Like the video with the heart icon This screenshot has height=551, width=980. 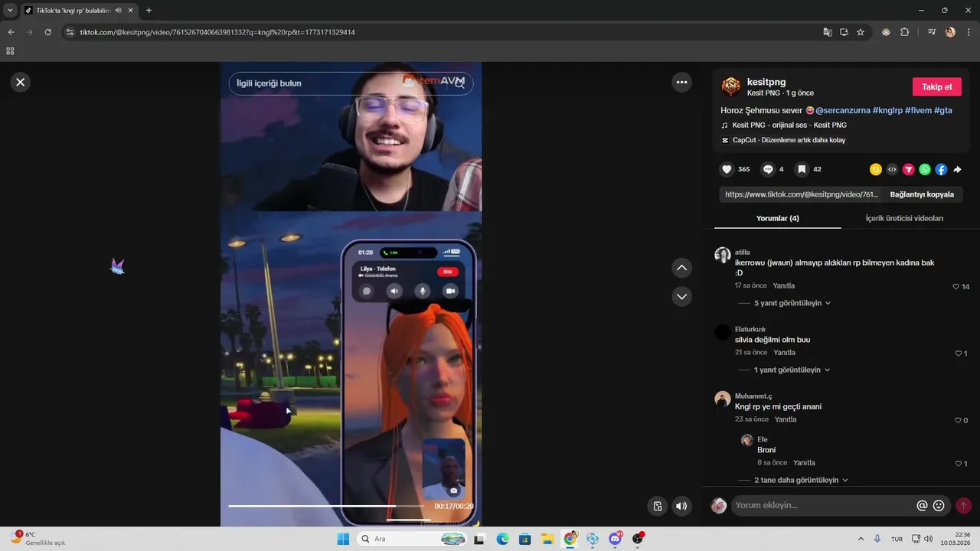[x=727, y=169]
